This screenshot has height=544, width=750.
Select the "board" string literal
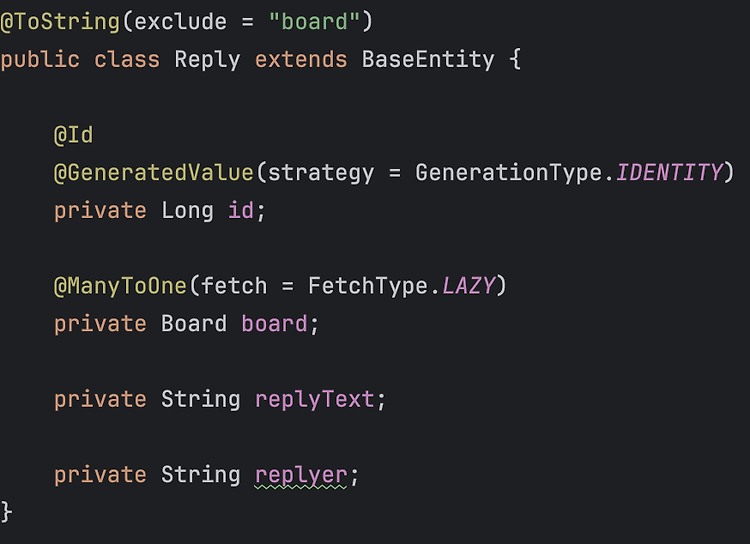(x=314, y=22)
